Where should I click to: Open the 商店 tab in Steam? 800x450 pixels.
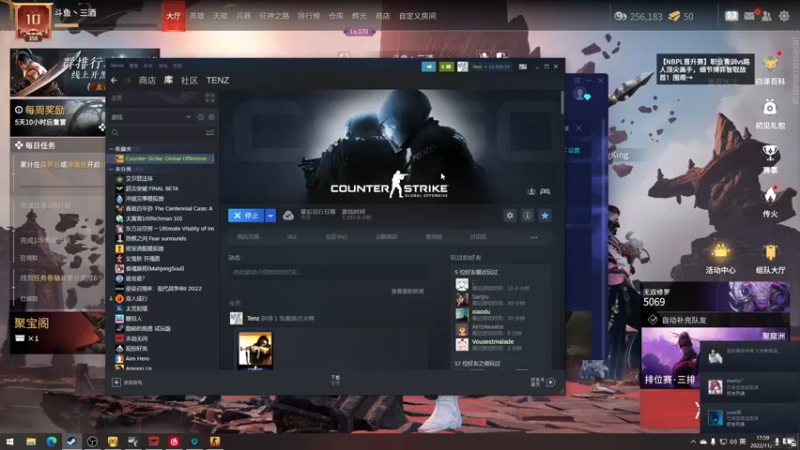pyautogui.click(x=147, y=80)
